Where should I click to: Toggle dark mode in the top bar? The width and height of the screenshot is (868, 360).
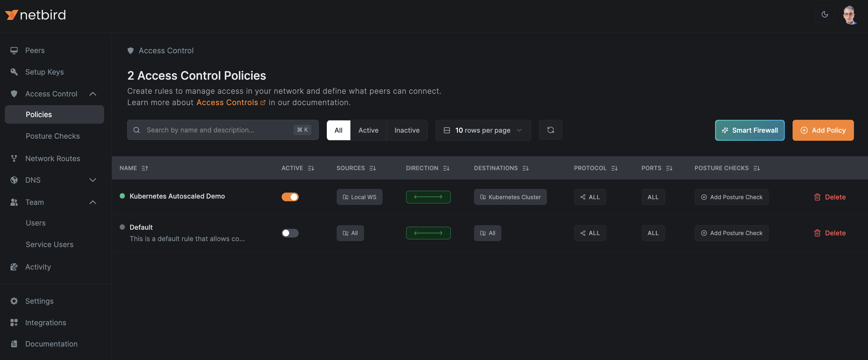pos(825,14)
